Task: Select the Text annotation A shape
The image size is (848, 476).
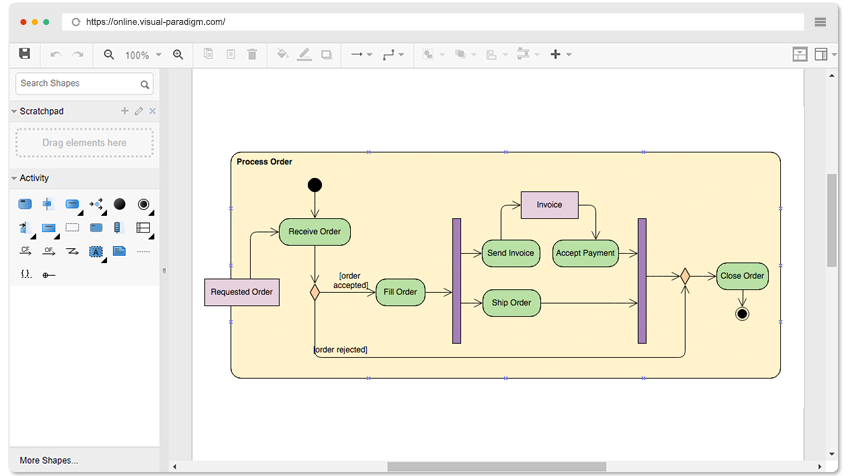Action: tap(96, 252)
